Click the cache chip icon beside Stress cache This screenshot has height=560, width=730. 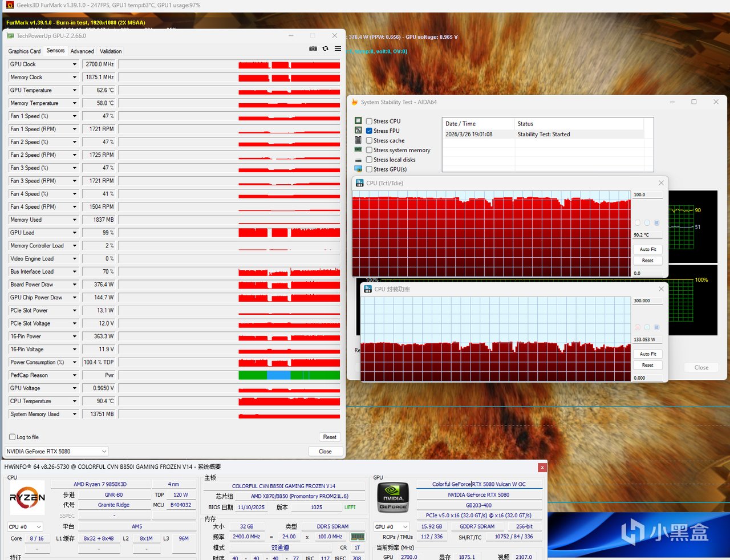(358, 140)
